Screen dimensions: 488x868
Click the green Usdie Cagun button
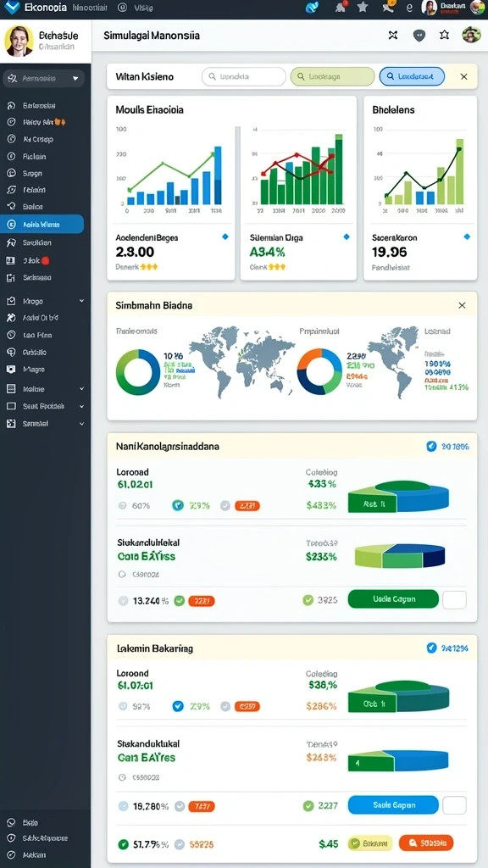point(393,599)
